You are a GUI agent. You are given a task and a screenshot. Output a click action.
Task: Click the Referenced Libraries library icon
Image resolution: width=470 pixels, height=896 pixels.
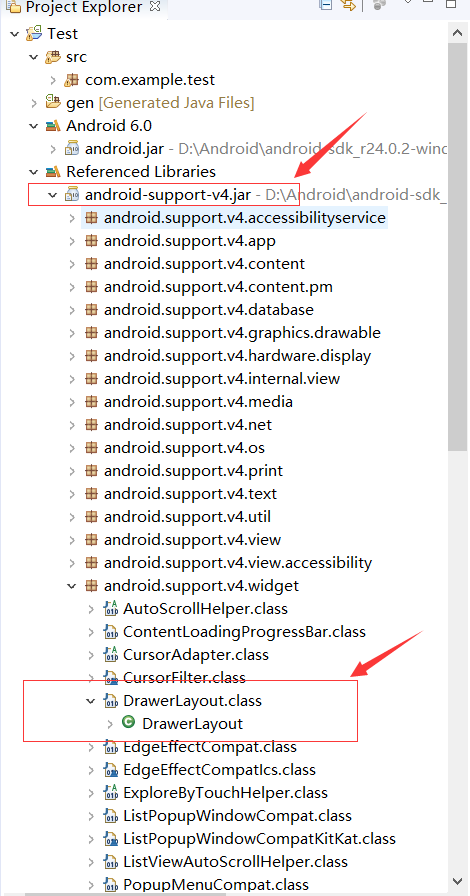coord(53,171)
